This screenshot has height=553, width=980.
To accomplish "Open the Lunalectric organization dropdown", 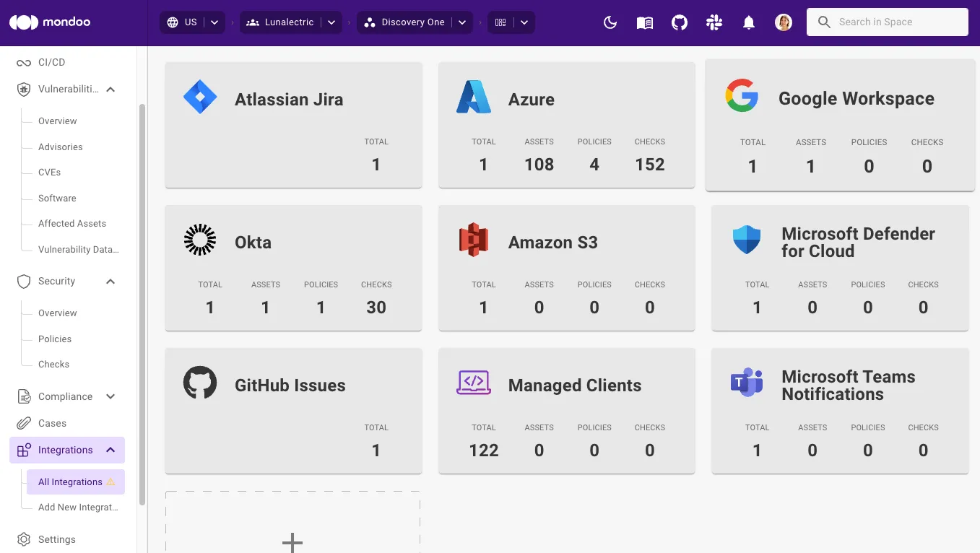I will (331, 22).
